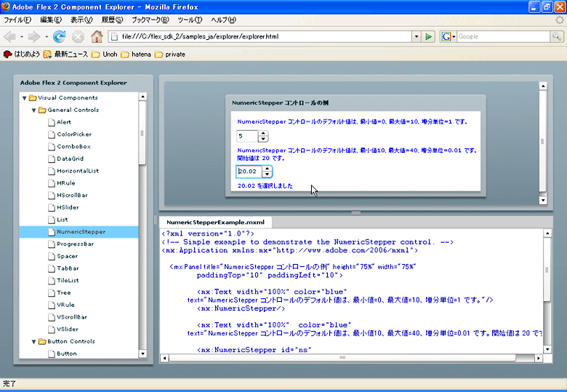Open the 編集(E) menu
Viewport: 567px width, 392px height.
51,20
